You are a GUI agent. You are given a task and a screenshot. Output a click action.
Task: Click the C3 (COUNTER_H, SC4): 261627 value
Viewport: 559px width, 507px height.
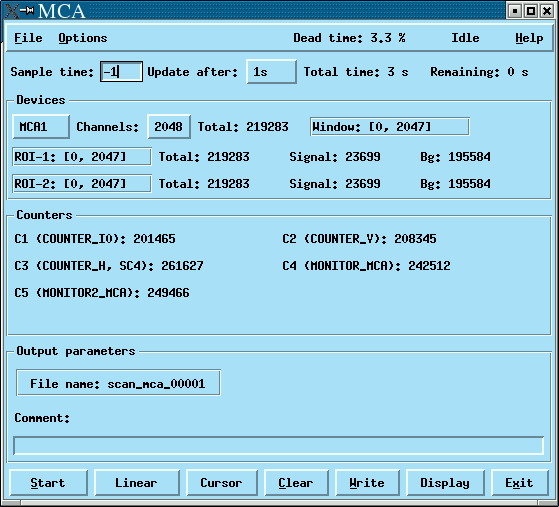[x=109, y=266]
